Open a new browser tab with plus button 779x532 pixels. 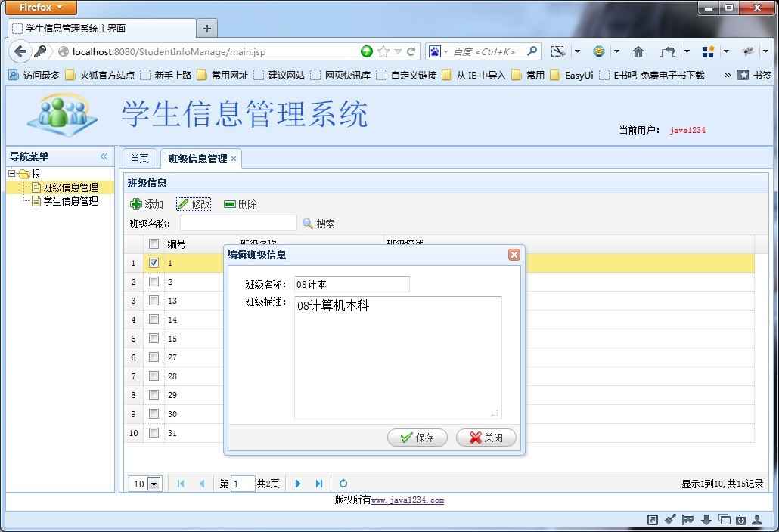point(207,28)
